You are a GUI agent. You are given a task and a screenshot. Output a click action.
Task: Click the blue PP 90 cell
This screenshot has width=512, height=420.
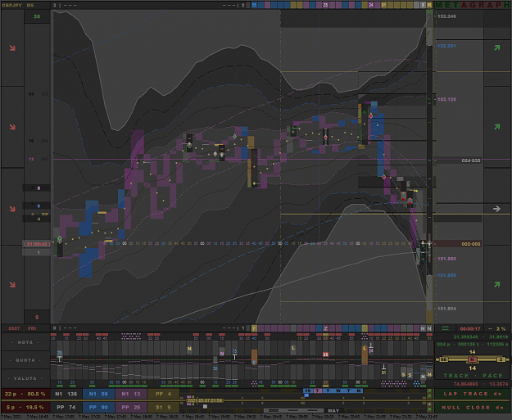98,407
